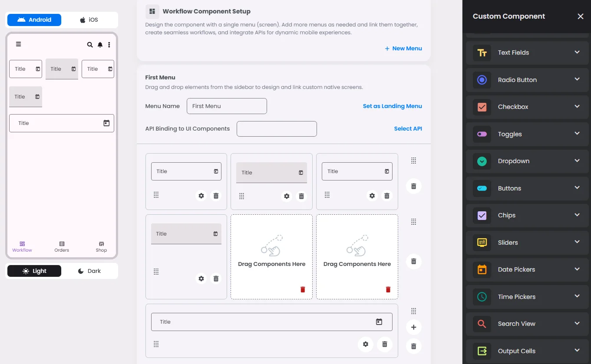Image resolution: width=591 pixels, height=364 pixels.
Task: Select Light theme for preview
Action: click(34, 271)
